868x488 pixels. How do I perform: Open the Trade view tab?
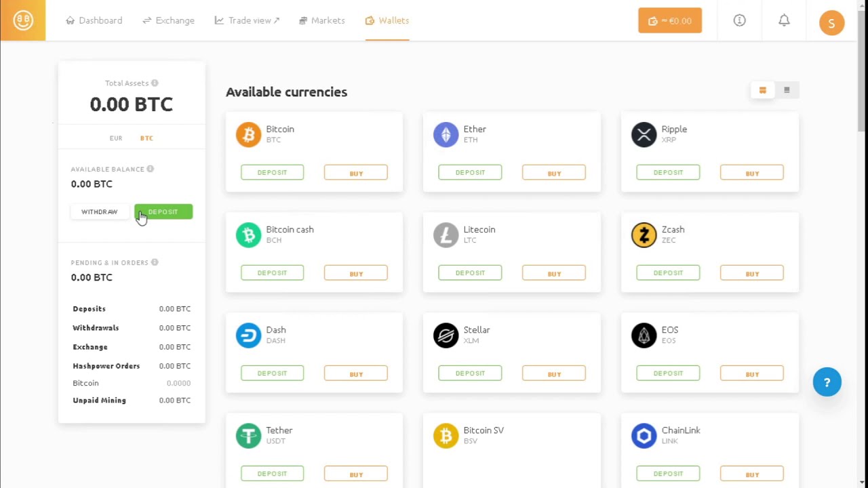(x=247, y=20)
